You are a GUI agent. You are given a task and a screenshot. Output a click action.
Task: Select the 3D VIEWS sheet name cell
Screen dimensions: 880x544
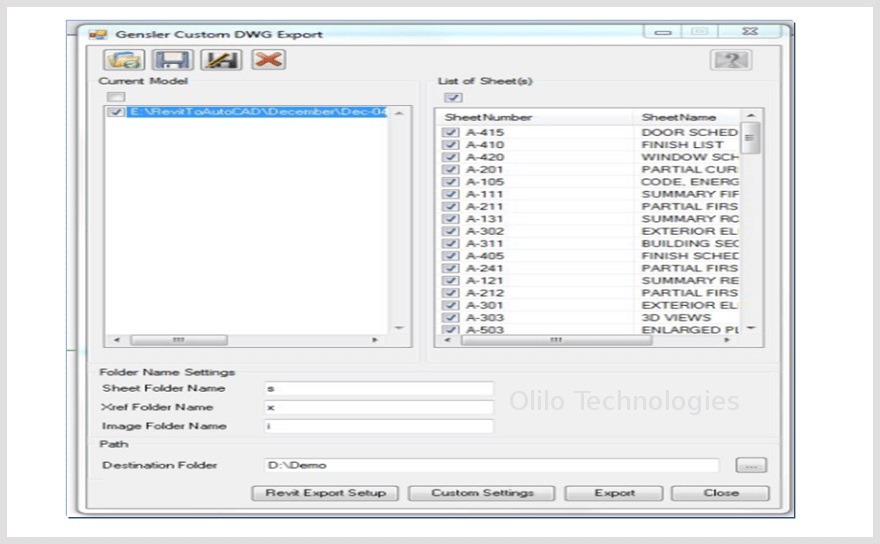point(676,318)
